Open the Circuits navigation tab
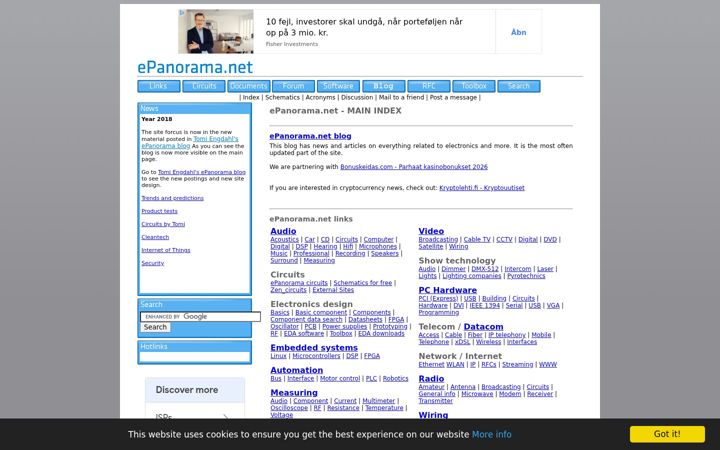Image resolution: width=720 pixels, height=450 pixels. coord(204,86)
